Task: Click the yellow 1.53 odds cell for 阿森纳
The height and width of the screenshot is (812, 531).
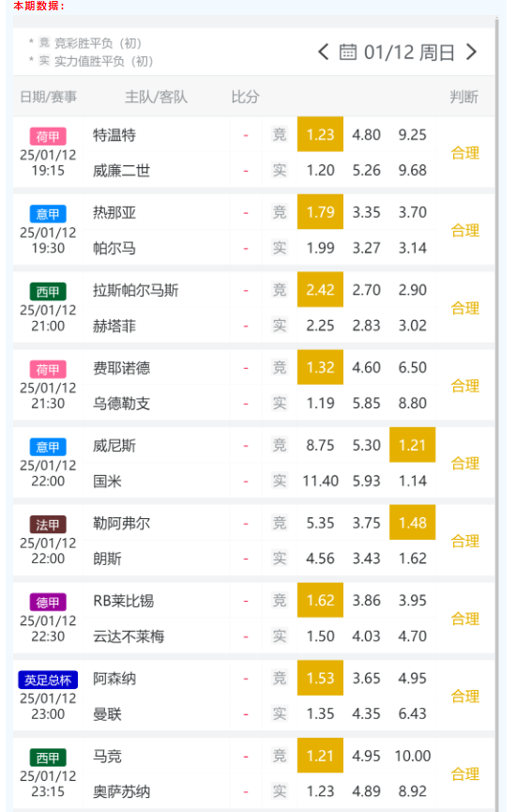Action: [x=320, y=678]
